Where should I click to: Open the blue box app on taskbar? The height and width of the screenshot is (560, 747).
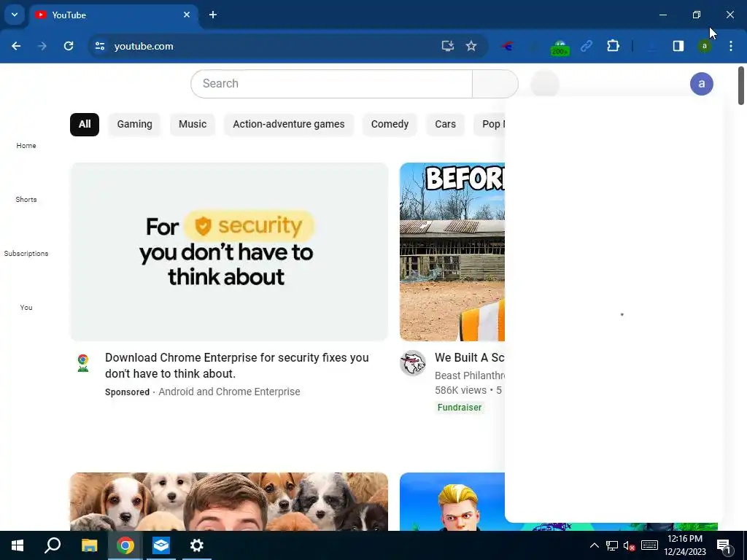[161, 545]
